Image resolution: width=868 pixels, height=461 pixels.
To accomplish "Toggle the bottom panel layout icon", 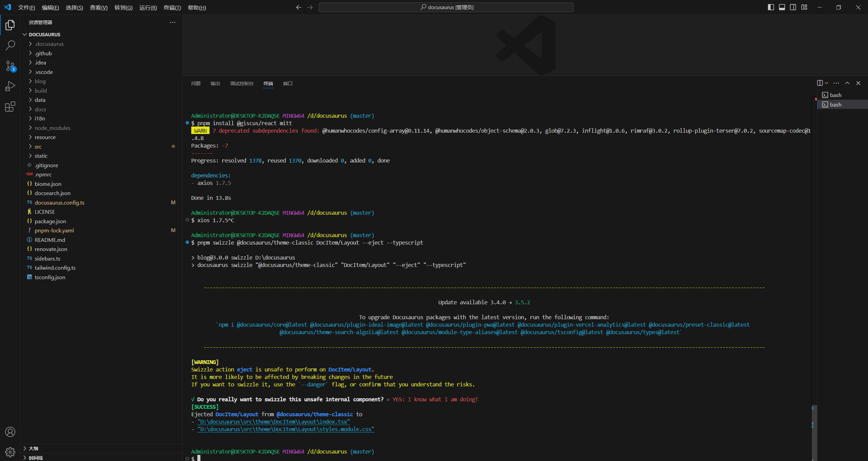I will [782, 7].
